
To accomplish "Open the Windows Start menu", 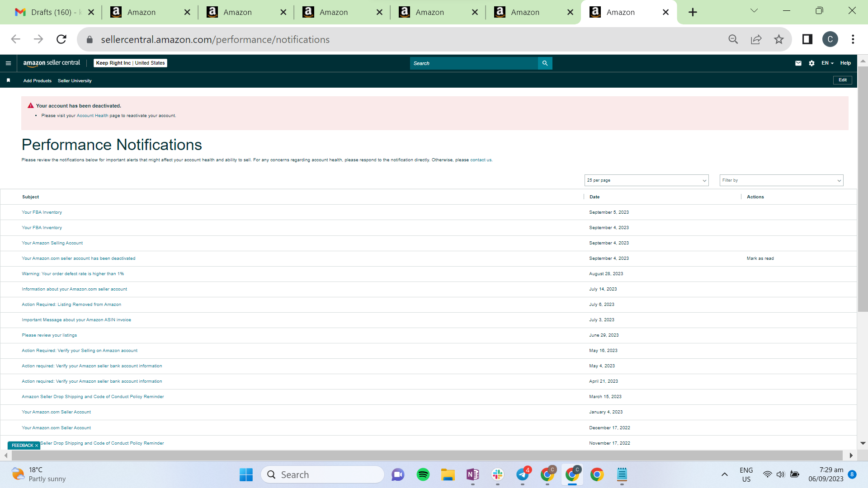I will [246, 474].
